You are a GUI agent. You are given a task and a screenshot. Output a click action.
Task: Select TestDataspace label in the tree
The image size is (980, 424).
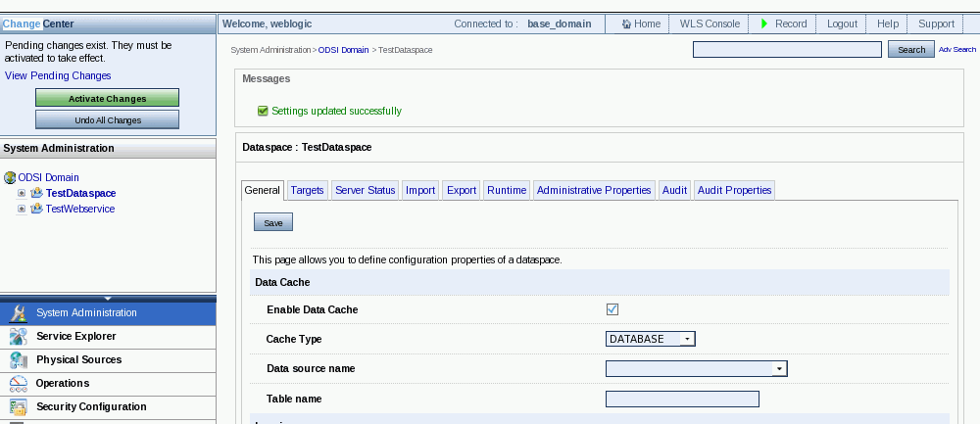point(80,194)
